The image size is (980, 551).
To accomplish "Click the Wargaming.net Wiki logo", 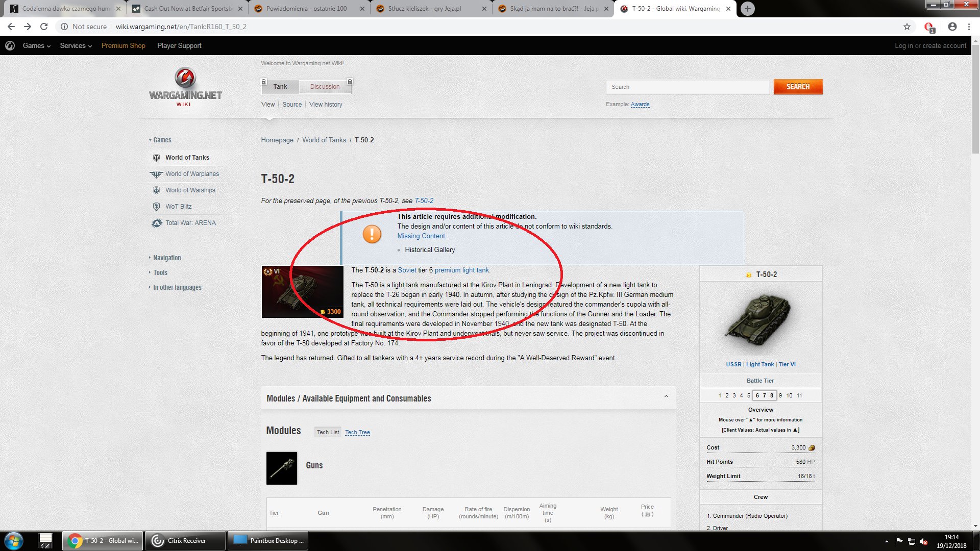I will coord(185,87).
